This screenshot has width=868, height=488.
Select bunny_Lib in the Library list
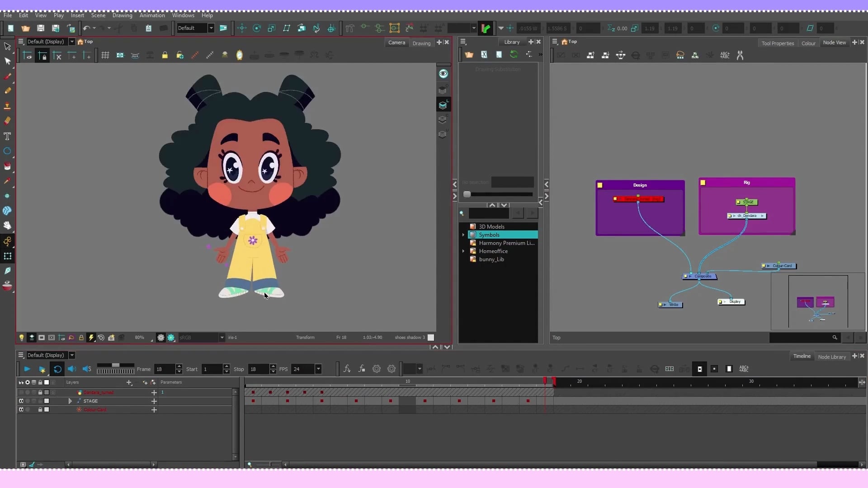click(x=491, y=259)
